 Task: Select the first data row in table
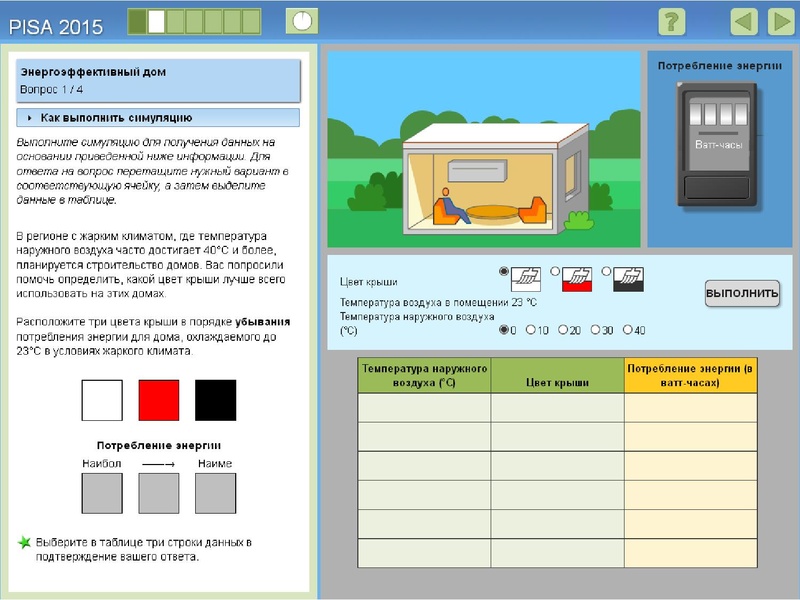pos(557,407)
